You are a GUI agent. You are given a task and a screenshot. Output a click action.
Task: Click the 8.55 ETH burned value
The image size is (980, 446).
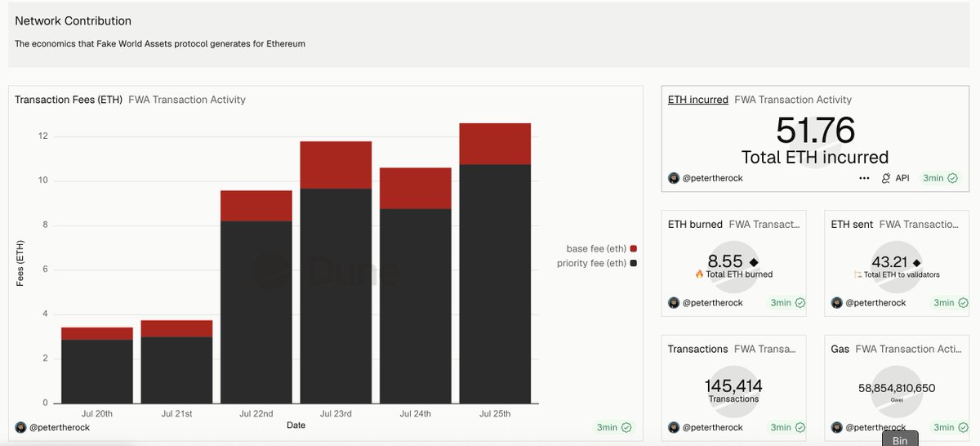coord(725,261)
